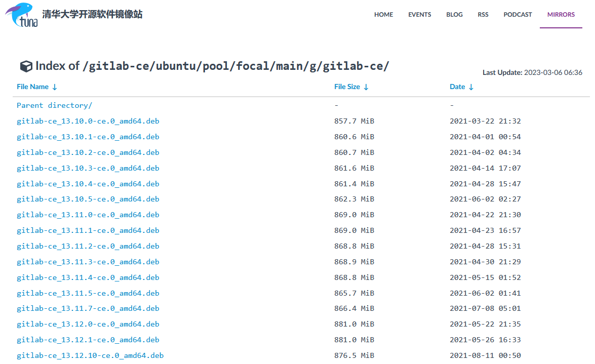Image resolution: width=595 pixels, height=364 pixels.
Task: Go to the EVENTS page
Action: click(420, 14)
